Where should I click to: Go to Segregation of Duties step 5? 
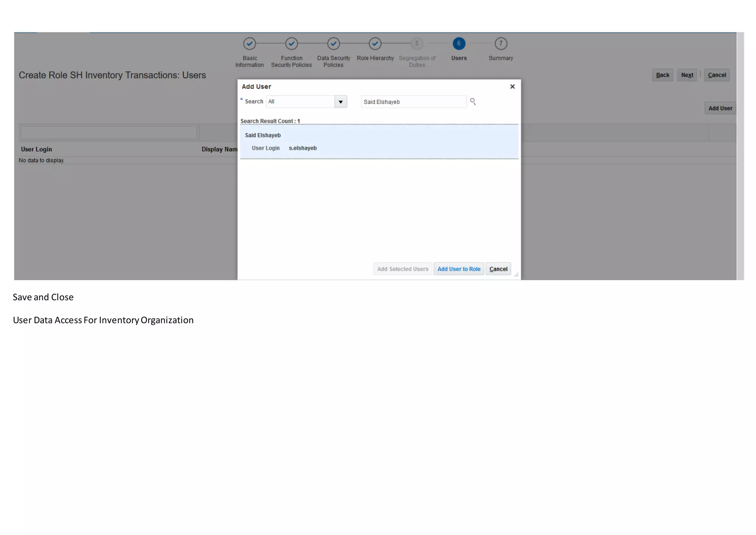click(x=417, y=44)
